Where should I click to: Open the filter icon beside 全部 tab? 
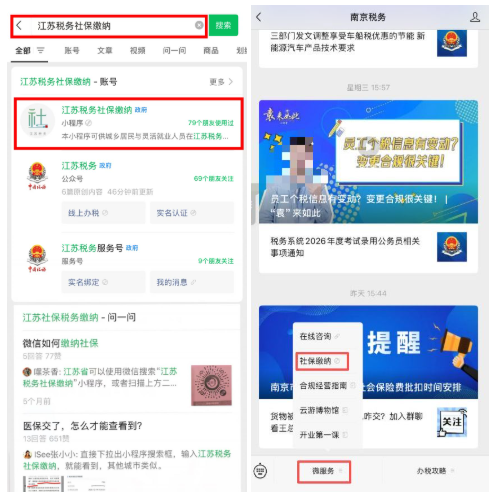(x=41, y=50)
